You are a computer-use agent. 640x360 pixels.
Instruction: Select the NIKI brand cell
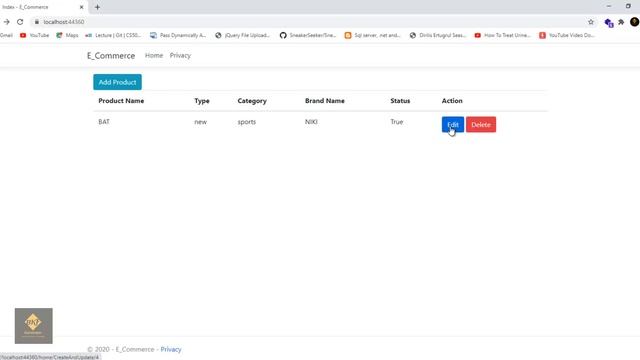[x=311, y=122]
